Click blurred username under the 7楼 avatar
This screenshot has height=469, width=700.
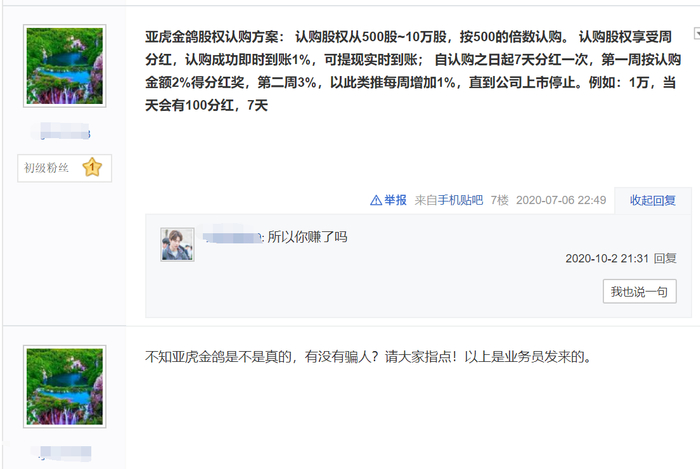click(65, 131)
